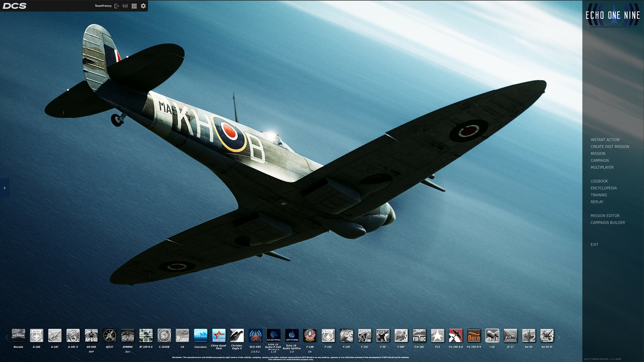Expand the left side panel arrow

click(4, 188)
